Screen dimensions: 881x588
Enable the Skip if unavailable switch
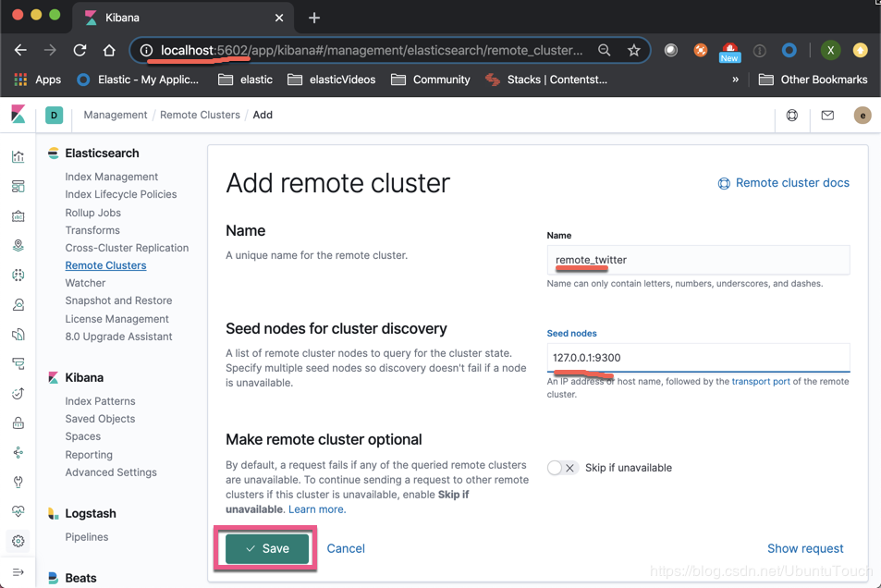(563, 468)
